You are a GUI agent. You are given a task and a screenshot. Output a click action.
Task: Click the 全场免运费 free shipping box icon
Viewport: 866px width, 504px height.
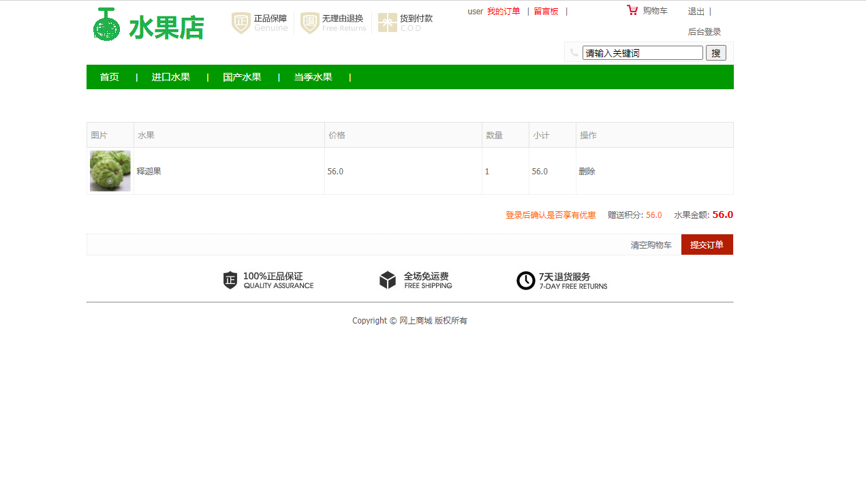388,280
